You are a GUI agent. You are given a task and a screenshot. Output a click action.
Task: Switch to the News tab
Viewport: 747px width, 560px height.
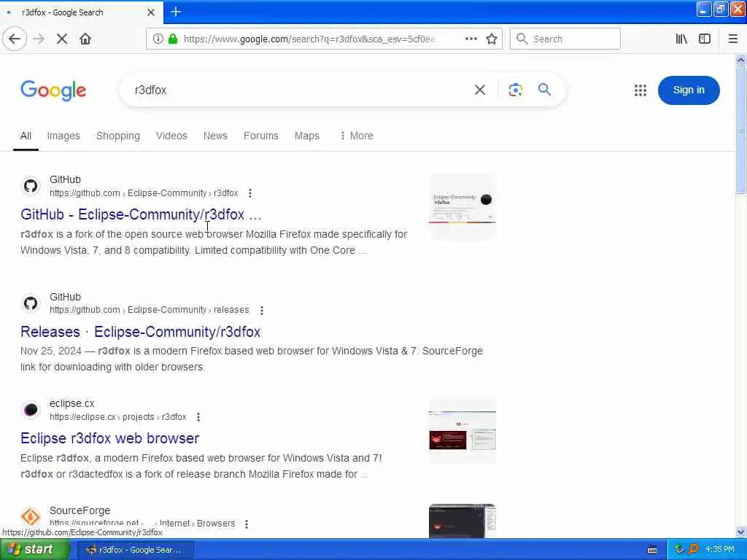coord(215,136)
